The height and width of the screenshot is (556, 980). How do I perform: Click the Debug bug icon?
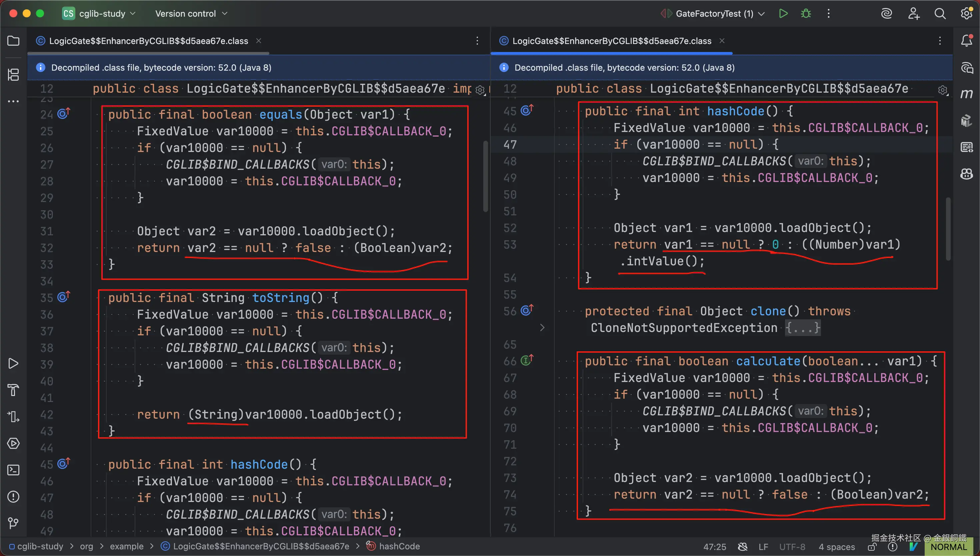pyautogui.click(x=806, y=14)
